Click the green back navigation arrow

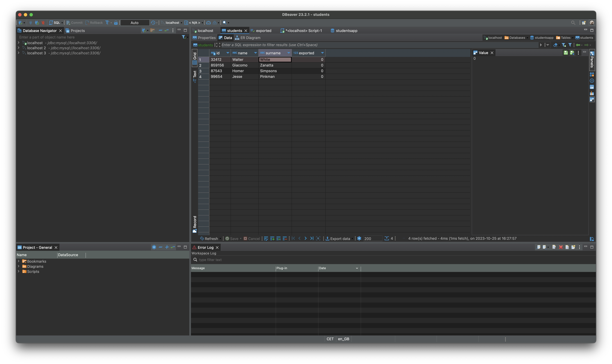[x=578, y=45]
